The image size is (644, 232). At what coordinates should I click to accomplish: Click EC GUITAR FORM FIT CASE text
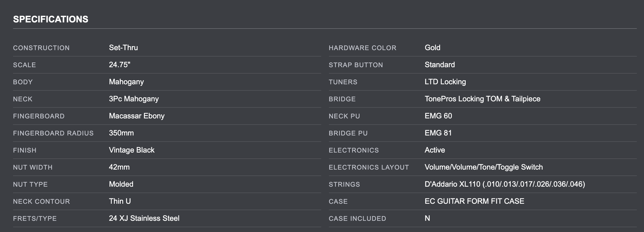pos(474,201)
